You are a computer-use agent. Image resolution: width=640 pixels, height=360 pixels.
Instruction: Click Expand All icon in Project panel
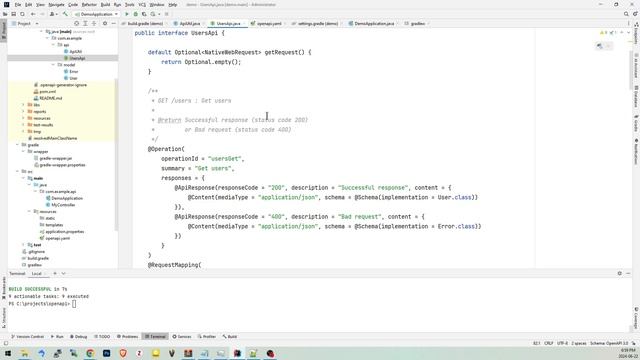point(85,24)
